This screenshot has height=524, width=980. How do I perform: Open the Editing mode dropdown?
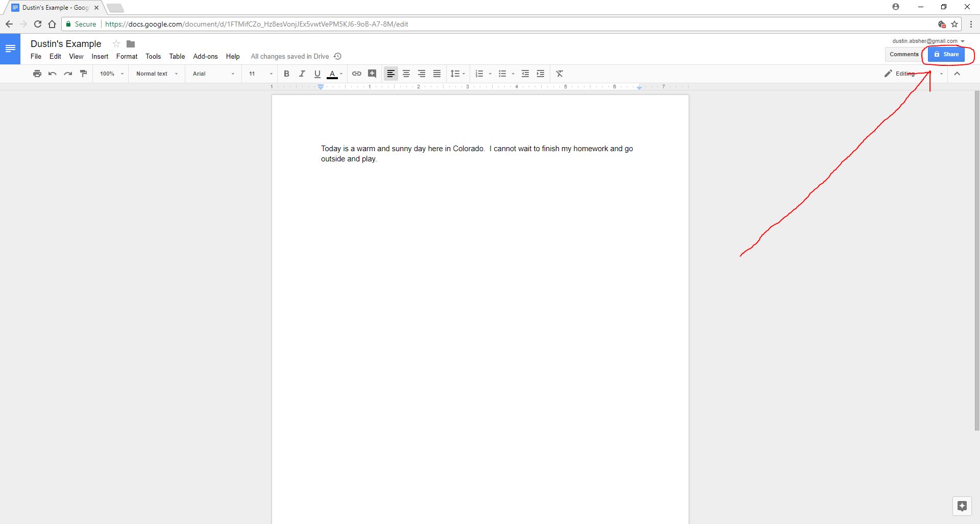(914, 74)
